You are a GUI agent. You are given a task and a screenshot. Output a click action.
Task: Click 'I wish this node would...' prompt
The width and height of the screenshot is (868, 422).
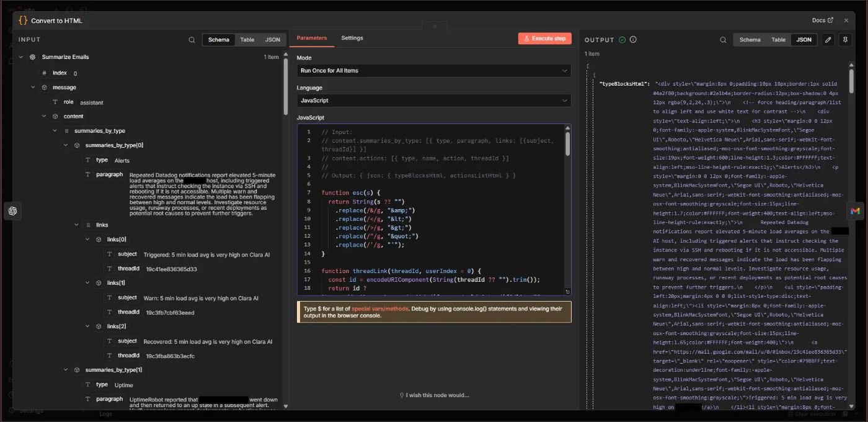[x=434, y=395]
